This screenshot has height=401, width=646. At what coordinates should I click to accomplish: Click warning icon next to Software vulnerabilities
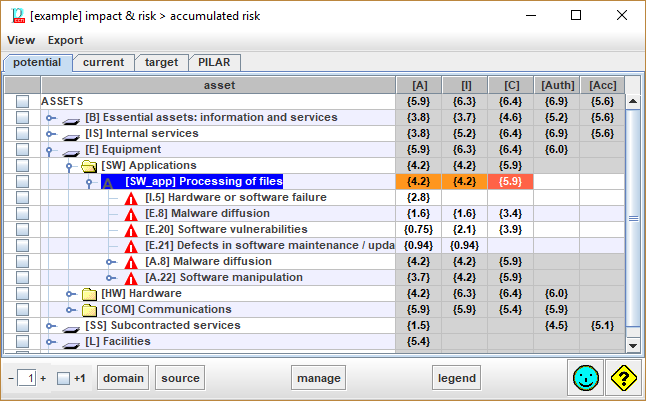tap(131, 230)
